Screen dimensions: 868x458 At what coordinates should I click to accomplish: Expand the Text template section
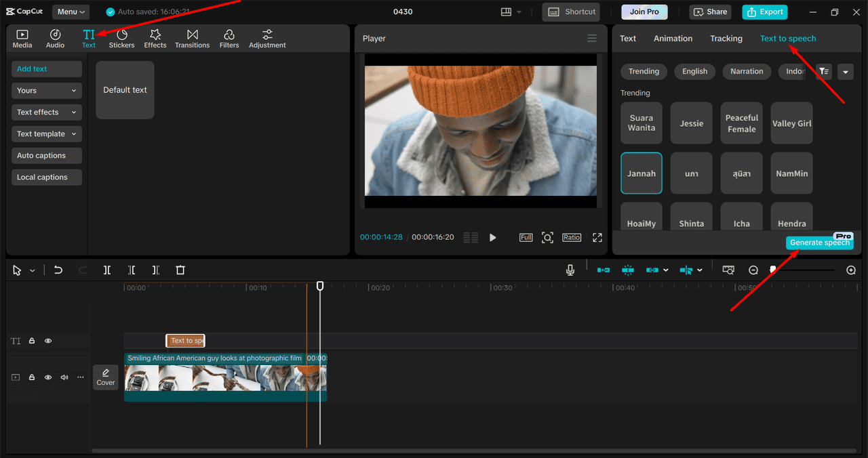46,134
